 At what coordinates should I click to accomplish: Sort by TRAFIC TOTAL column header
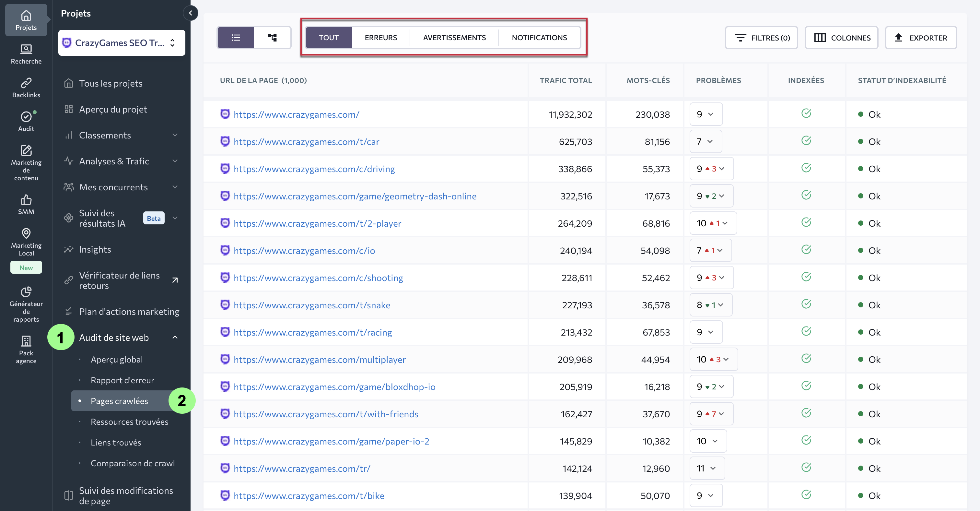point(566,80)
